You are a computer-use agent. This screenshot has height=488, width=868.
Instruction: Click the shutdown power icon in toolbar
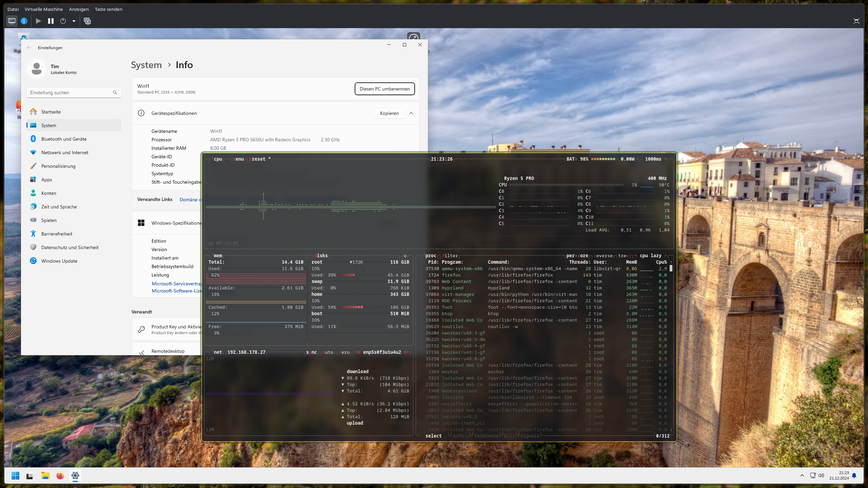pos(63,21)
